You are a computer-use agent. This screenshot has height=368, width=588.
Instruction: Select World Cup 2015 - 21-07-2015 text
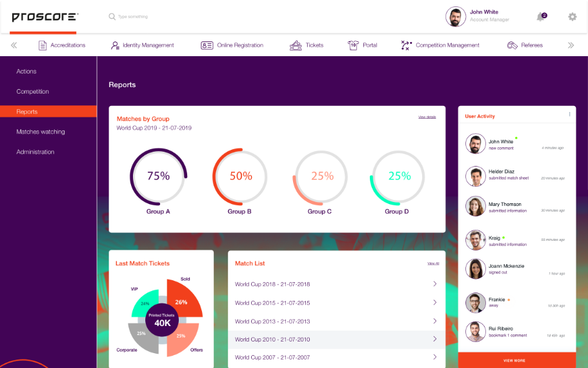point(272,303)
